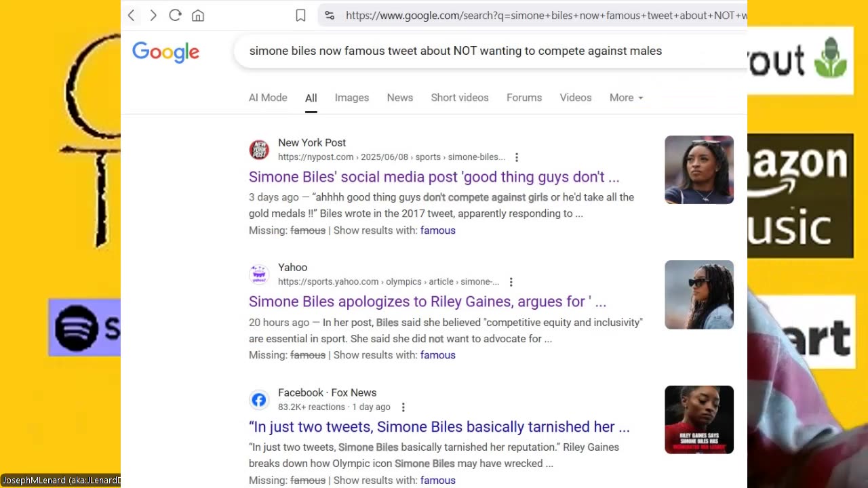Switch to the News tab
This screenshot has width=868, height=488.
(400, 98)
